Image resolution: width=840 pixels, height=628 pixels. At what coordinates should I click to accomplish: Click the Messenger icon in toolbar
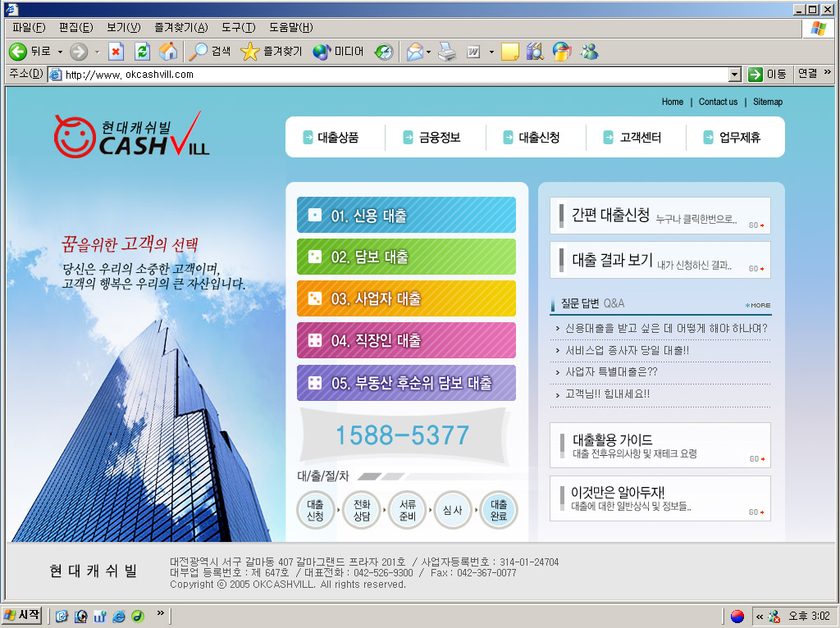pos(589,52)
